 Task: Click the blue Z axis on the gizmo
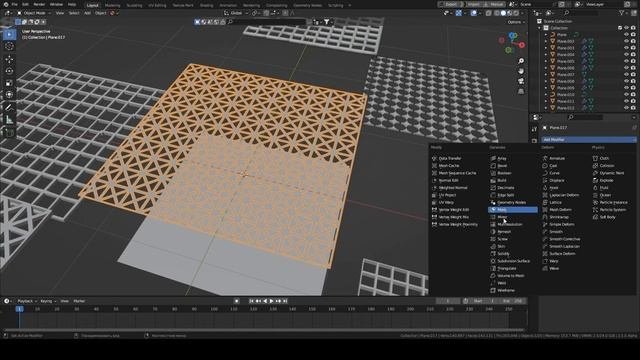513,36
